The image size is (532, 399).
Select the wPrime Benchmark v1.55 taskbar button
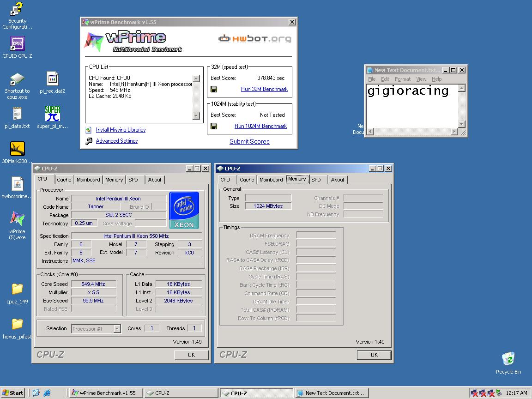(x=107, y=393)
